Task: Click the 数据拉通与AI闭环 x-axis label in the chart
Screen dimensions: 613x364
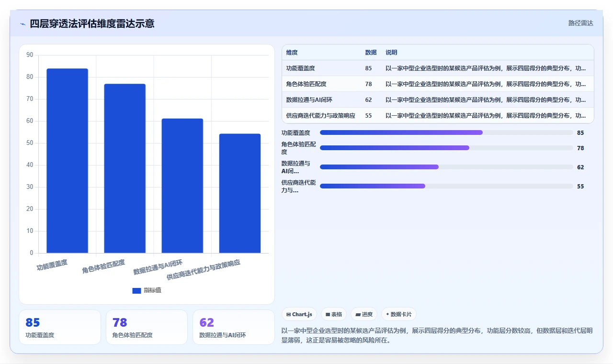Action: point(158,267)
